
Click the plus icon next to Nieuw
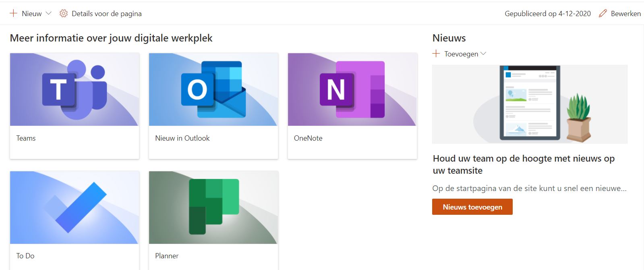coord(13,13)
